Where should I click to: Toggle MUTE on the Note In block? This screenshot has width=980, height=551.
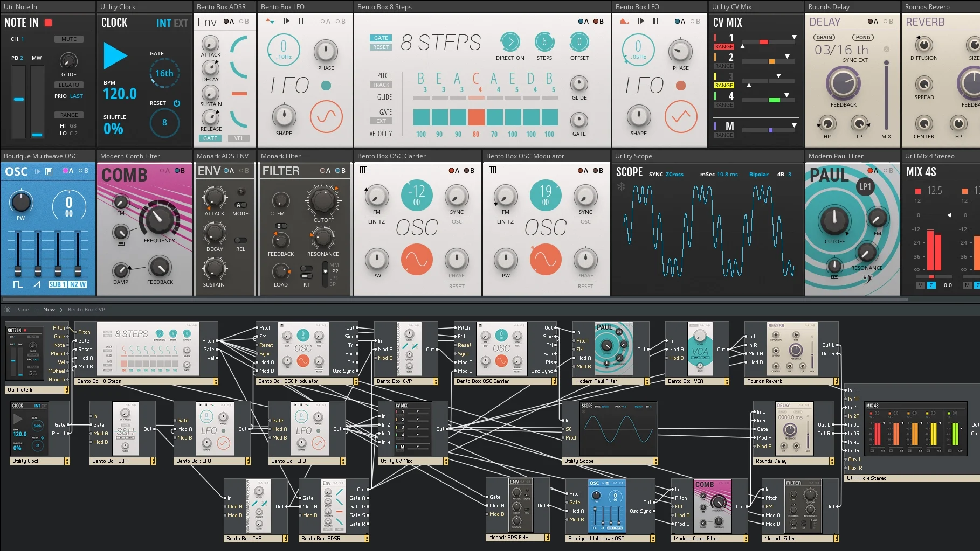point(69,39)
